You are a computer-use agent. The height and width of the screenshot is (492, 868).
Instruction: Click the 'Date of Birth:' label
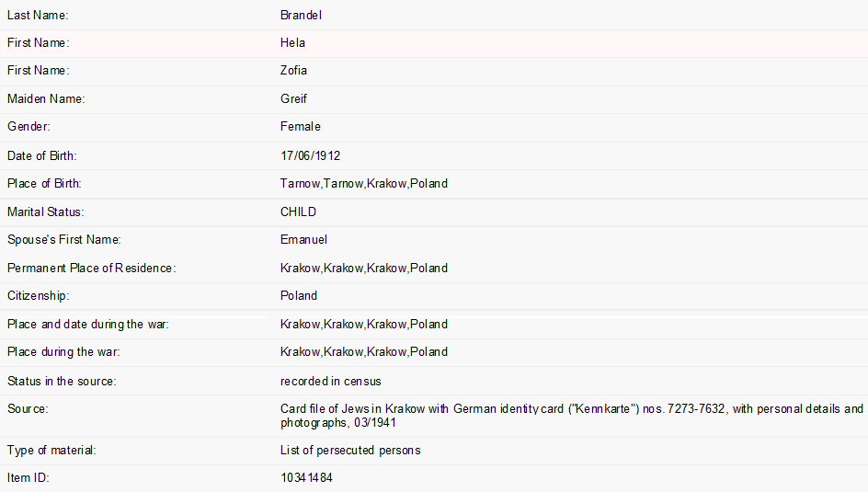point(42,156)
